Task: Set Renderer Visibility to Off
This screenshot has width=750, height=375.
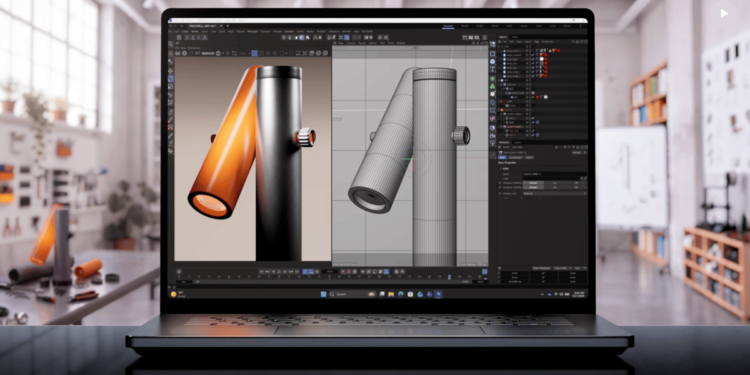Action: point(576,188)
